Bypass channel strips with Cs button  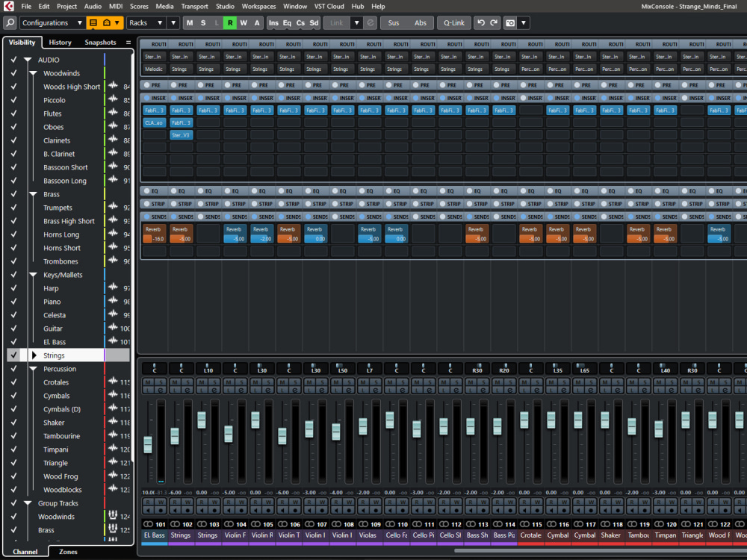(x=300, y=23)
